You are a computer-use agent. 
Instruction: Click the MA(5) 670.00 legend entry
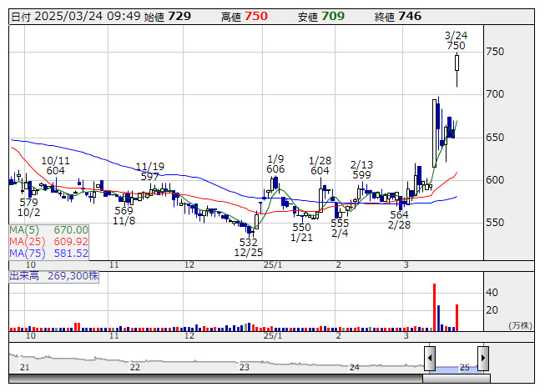pyautogui.click(x=48, y=230)
